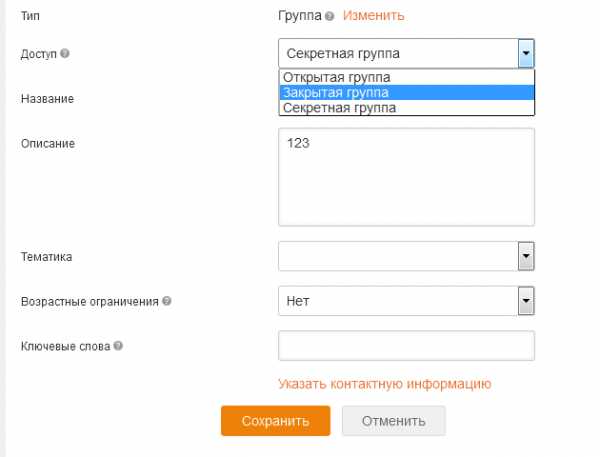Open the Тематика dropdown arrow
This screenshot has height=457, width=600.
526,256
